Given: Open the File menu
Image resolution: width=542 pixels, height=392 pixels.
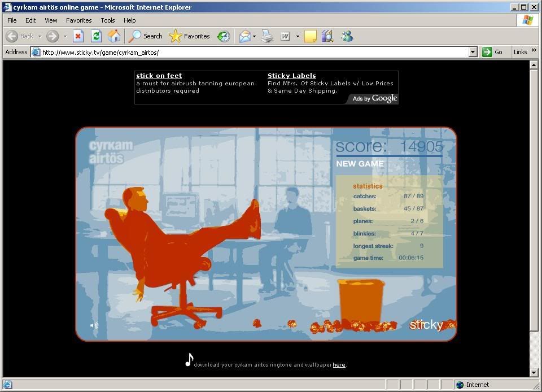Looking at the screenshot, I should coord(12,20).
